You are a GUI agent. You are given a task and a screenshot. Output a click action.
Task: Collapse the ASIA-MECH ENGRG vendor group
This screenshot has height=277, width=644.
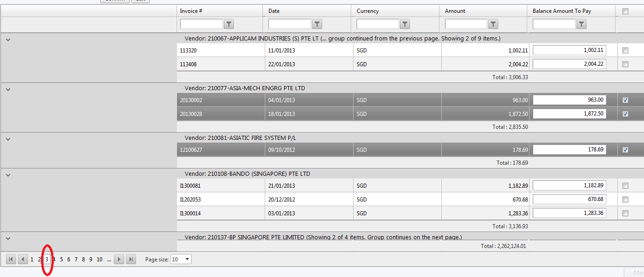pos(8,90)
